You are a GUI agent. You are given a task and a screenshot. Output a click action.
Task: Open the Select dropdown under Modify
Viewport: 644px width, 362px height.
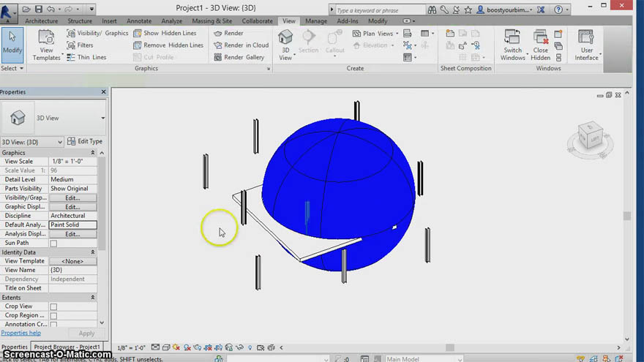pos(12,68)
